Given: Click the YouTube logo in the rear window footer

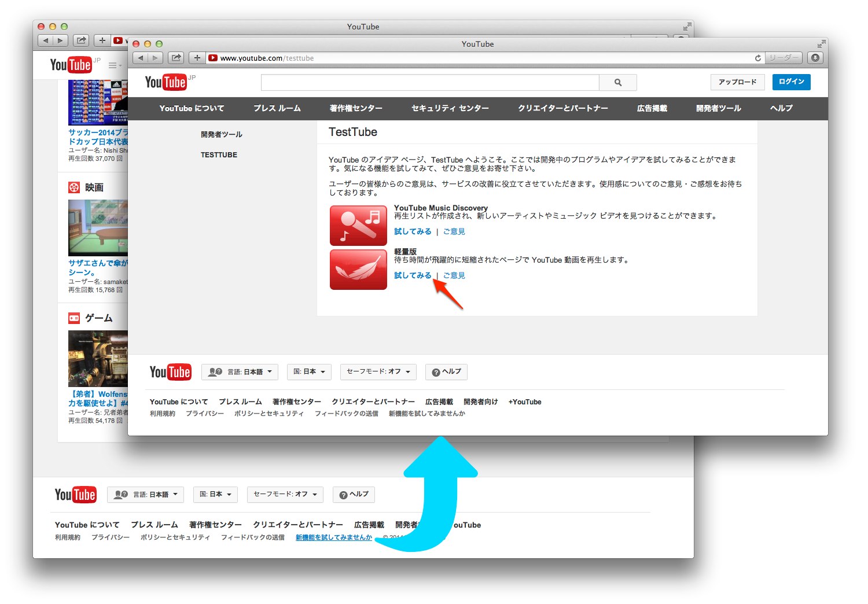Looking at the screenshot, I should tap(75, 495).
